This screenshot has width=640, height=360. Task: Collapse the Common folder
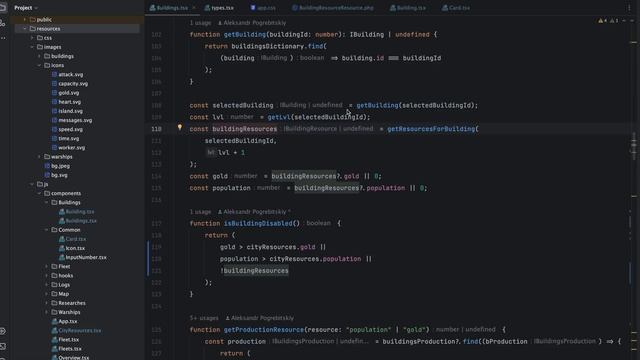47,230
